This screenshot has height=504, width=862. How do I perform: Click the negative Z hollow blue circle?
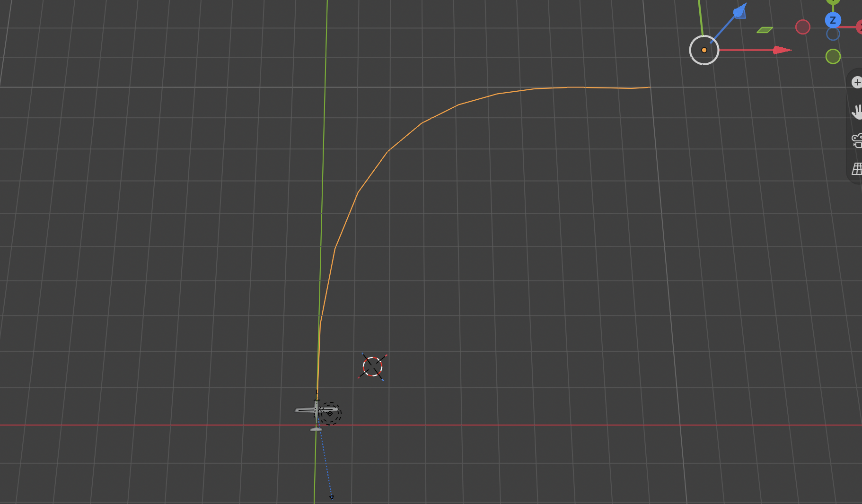point(833,34)
